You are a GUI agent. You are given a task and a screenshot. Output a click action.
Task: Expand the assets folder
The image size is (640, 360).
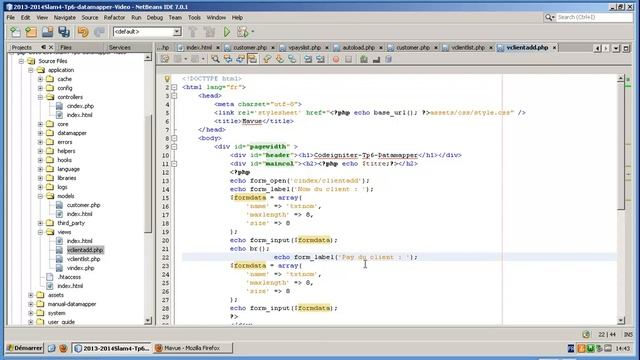pyautogui.click(x=31, y=295)
